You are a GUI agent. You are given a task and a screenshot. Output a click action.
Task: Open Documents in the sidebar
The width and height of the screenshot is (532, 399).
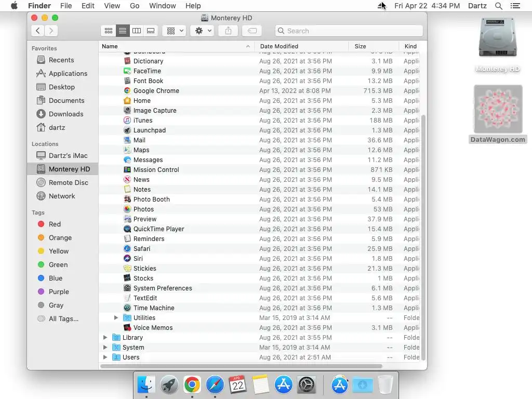[62, 101]
